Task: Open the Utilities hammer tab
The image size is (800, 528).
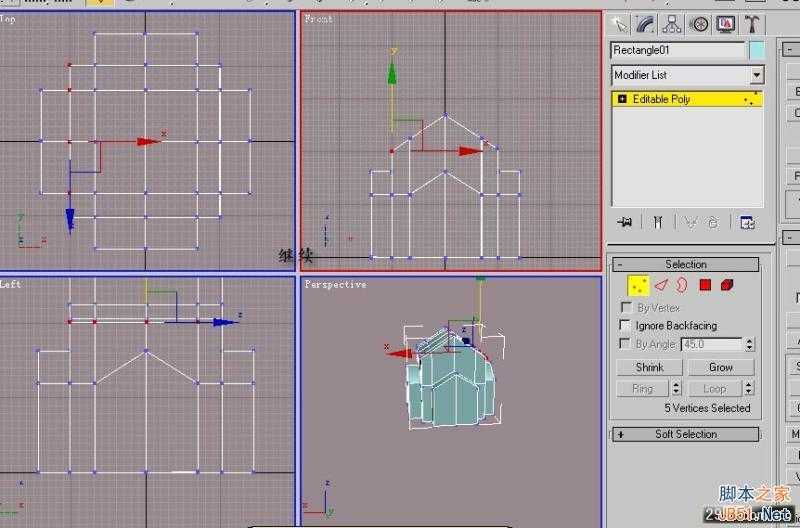Action: [752, 24]
